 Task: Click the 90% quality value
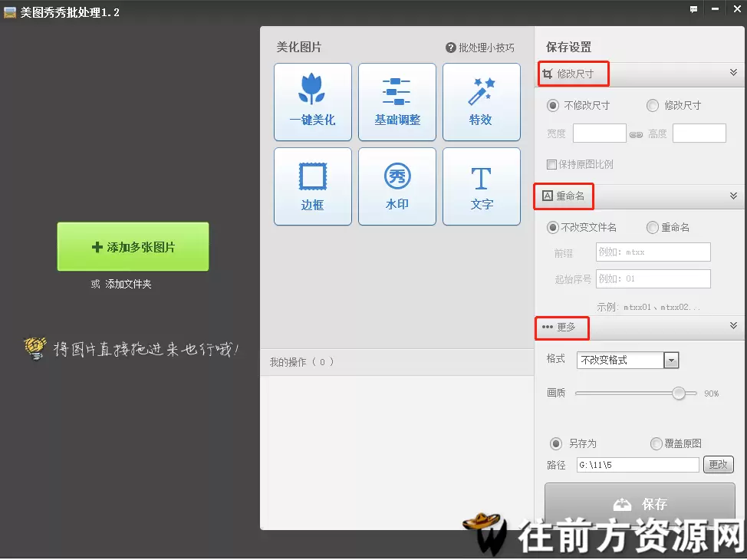pyautogui.click(x=711, y=394)
